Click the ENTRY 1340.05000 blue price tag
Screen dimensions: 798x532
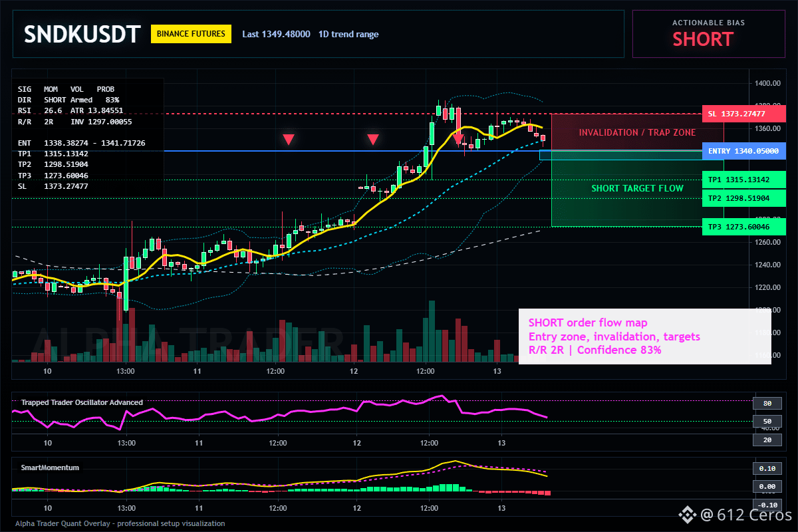click(743, 151)
